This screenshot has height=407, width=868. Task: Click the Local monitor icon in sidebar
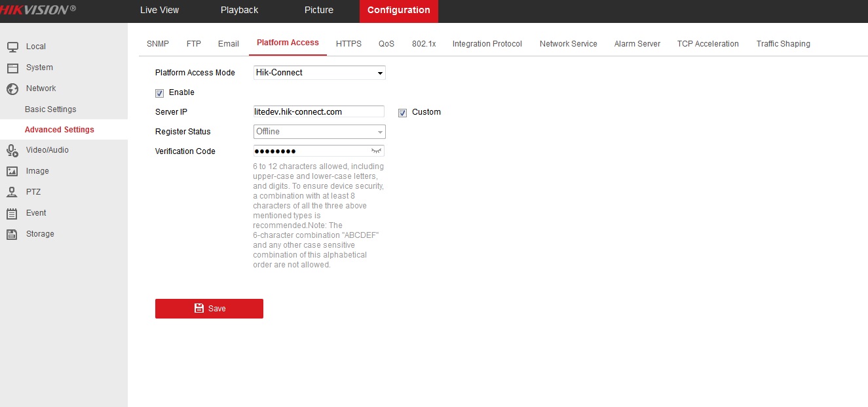tap(12, 47)
